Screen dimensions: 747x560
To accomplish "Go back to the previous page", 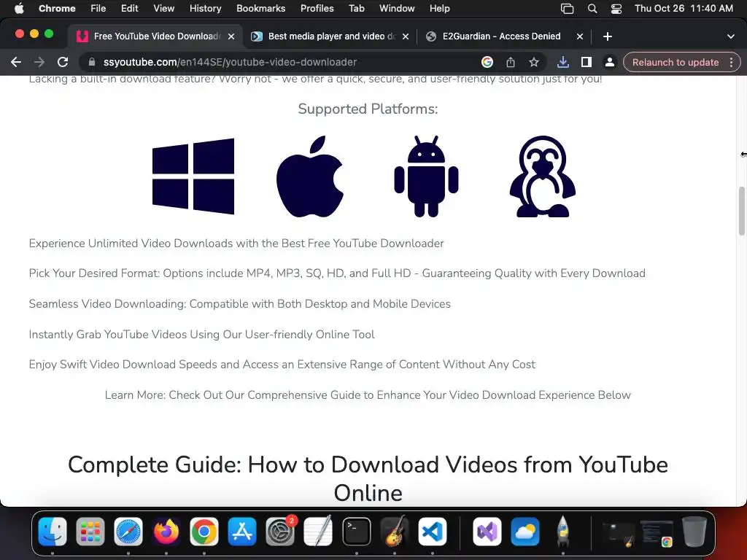I will (16, 62).
